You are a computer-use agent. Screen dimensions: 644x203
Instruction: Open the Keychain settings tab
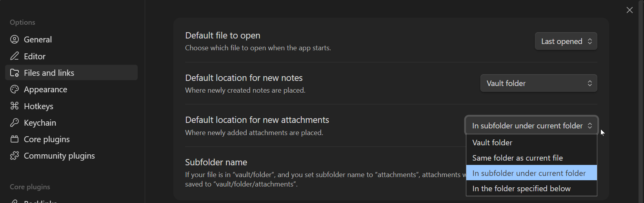pos(71,123)
